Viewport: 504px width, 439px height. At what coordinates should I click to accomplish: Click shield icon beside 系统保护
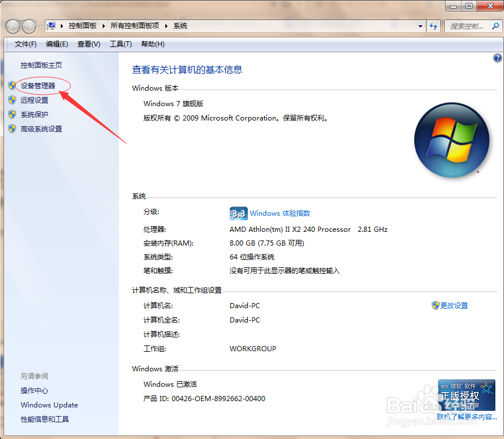[x=12, y=114]
